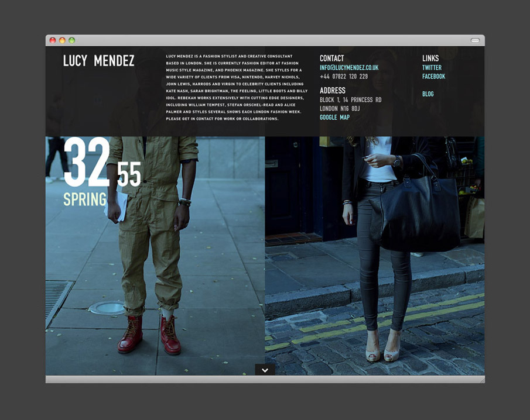530x420 pixels.
Task: Open the Google Map link
Action: point(334,118)
